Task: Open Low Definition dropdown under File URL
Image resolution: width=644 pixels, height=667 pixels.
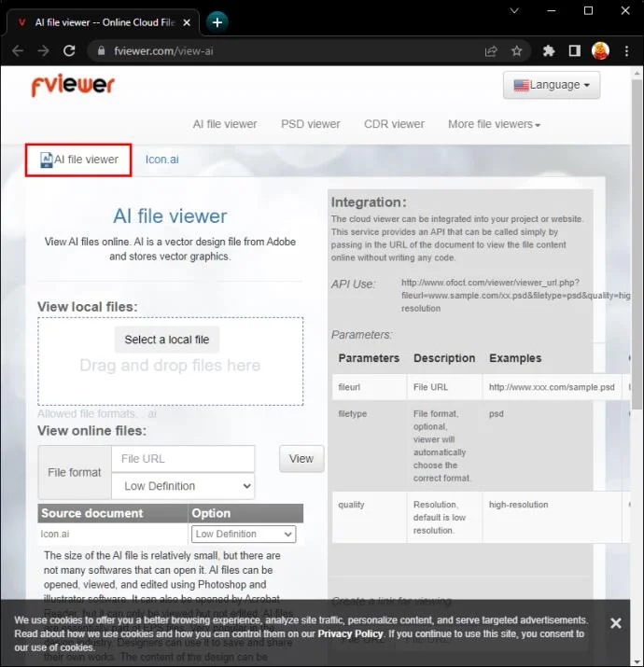Action: point(183,486)
